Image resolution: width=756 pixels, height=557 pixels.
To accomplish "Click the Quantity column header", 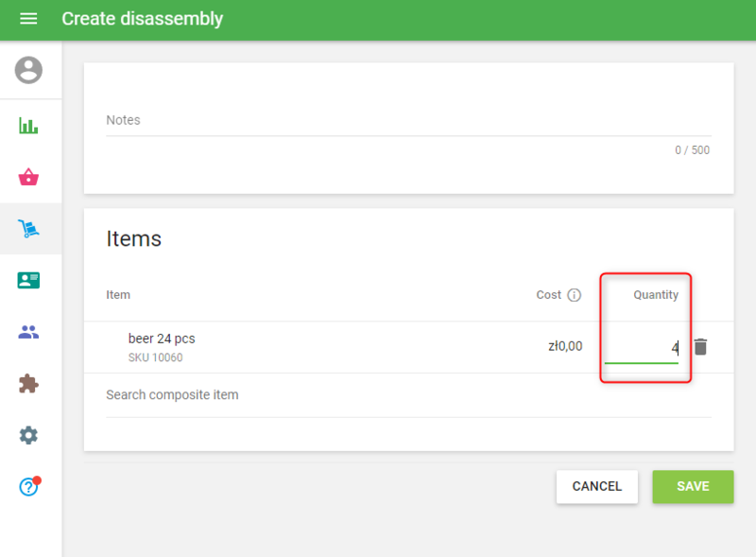I will (656, 295).
